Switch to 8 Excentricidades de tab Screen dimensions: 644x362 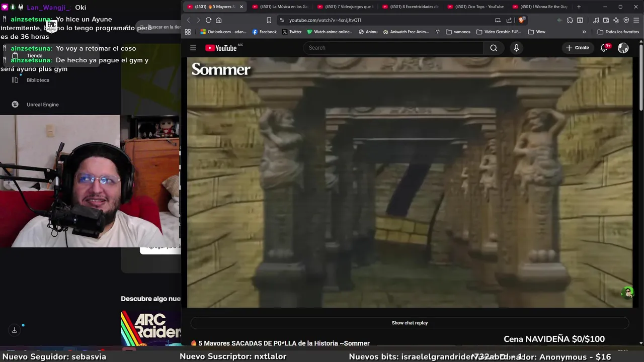pos(411,7)
